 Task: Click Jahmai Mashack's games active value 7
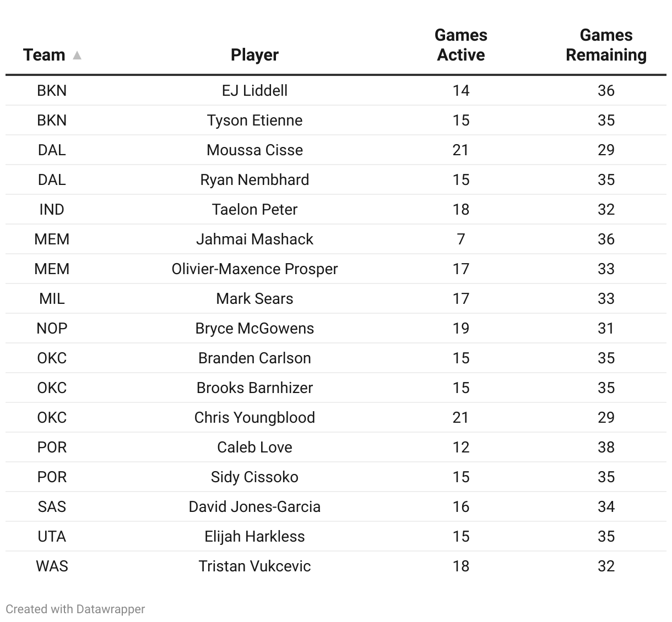coord(461,239)
